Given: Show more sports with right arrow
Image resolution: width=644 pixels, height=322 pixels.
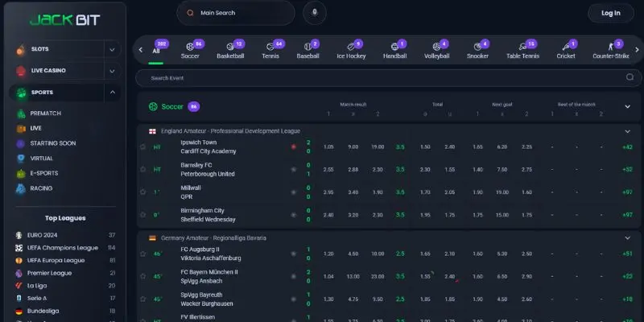Looking at the screenshot, I should 637,50.
